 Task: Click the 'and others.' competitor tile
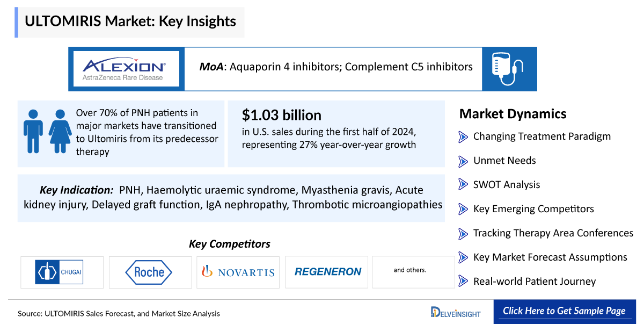point(410,270)
